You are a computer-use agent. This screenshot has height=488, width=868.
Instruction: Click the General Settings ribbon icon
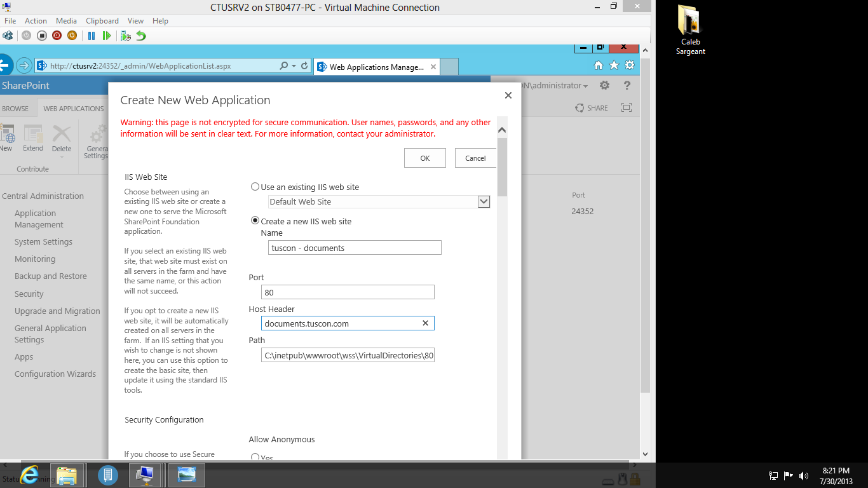96,142
